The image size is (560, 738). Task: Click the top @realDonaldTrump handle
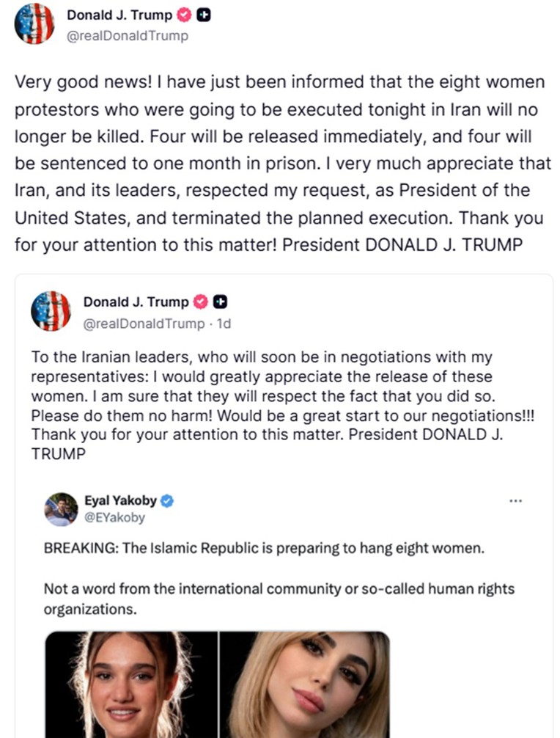pyautogui.click(x=128, y=34)
